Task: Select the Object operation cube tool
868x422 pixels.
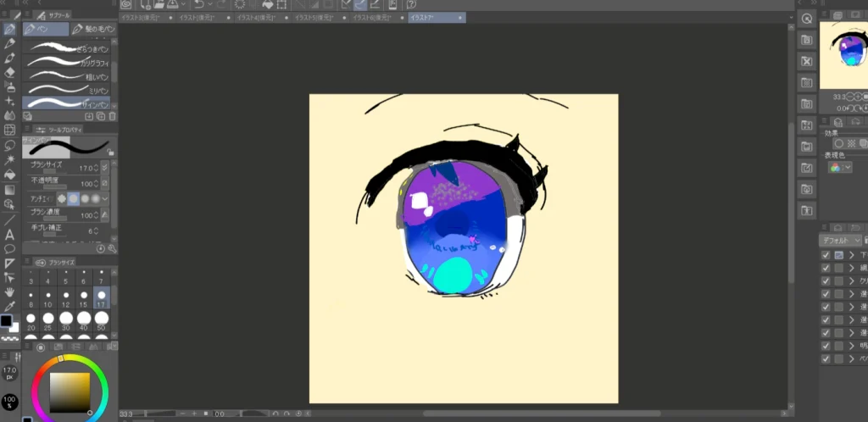Action: point(9,204)
